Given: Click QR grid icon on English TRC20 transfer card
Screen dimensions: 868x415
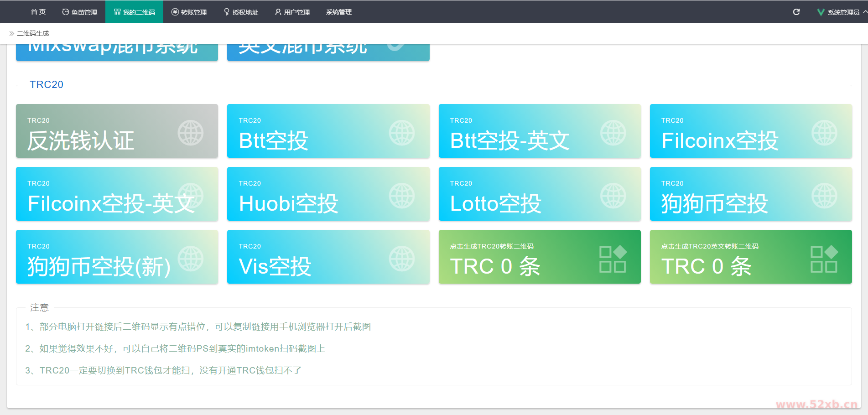Looking at the screenshot, I should click(x=824, y=259).
